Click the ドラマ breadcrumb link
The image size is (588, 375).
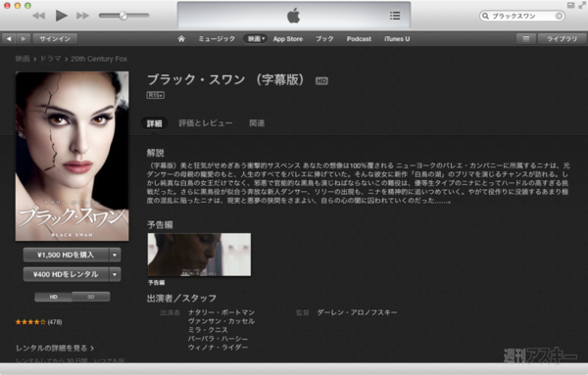[x=50, y=59]
